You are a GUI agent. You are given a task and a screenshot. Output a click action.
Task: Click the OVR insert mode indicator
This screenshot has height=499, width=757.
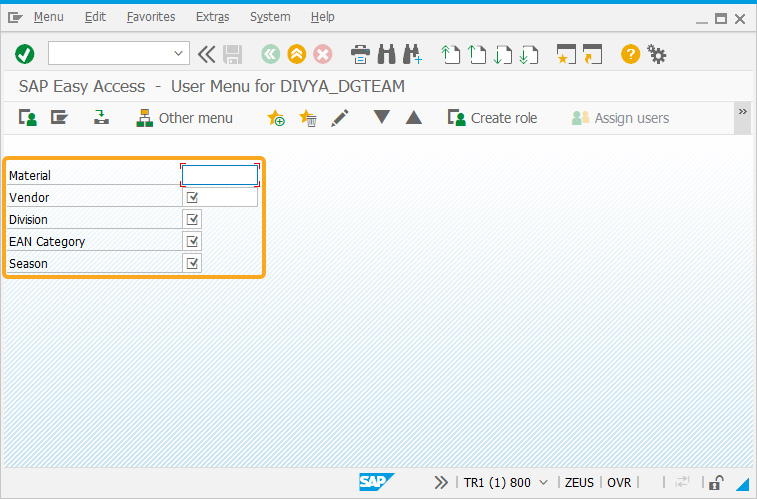pyautogui.click(x=619, y=483)
